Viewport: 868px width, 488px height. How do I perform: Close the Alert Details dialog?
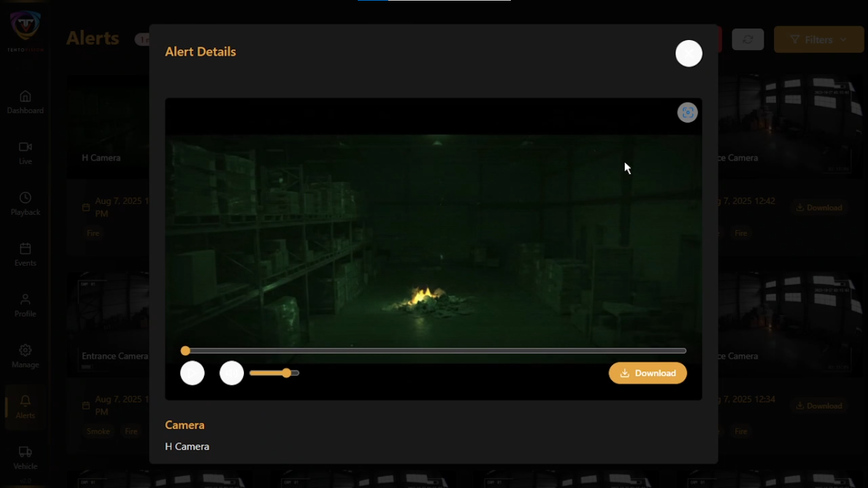tap(689, 53)
